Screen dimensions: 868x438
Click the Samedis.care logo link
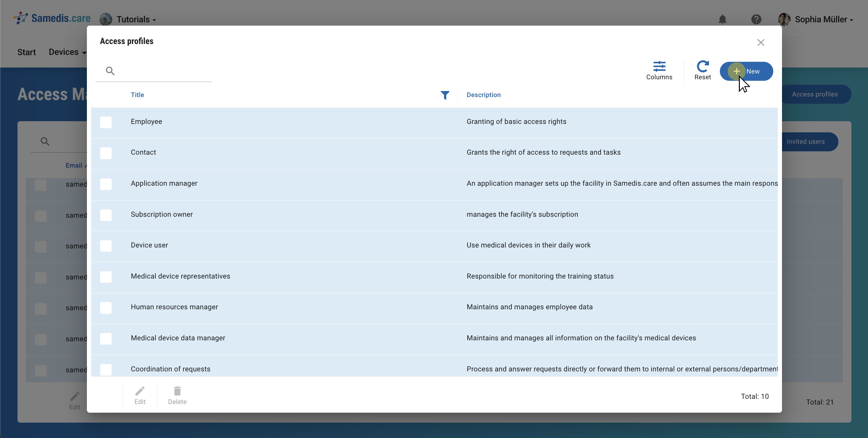(52, 18)
